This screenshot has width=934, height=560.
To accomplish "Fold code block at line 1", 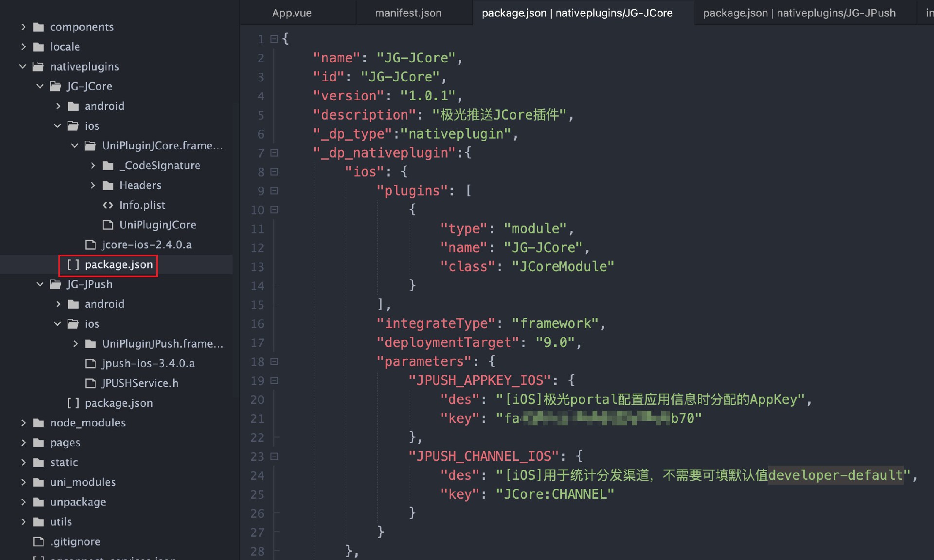I will click(274, 38).
